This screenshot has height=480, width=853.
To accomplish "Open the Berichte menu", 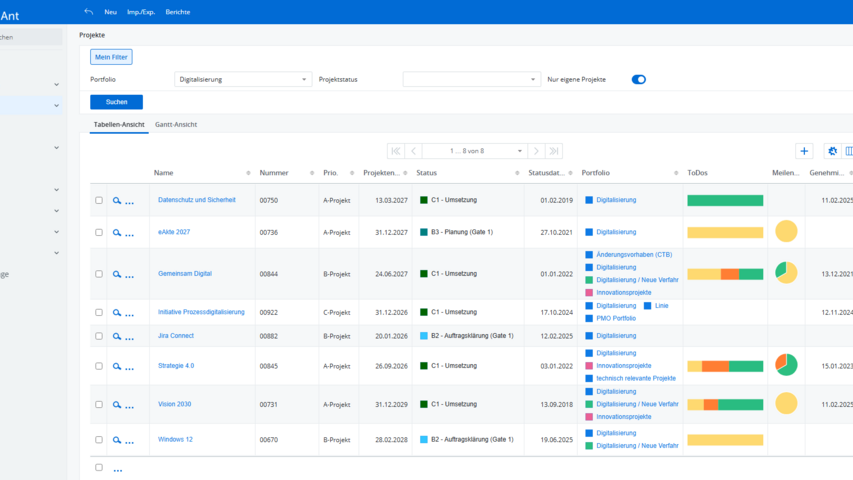I will pos(177,12).
